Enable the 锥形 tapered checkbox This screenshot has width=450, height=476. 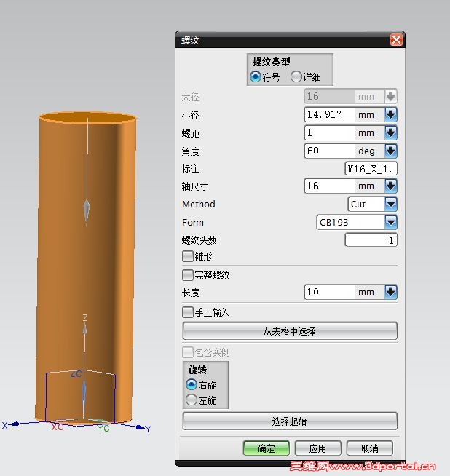pyautogui.click(x=188, y=256)
